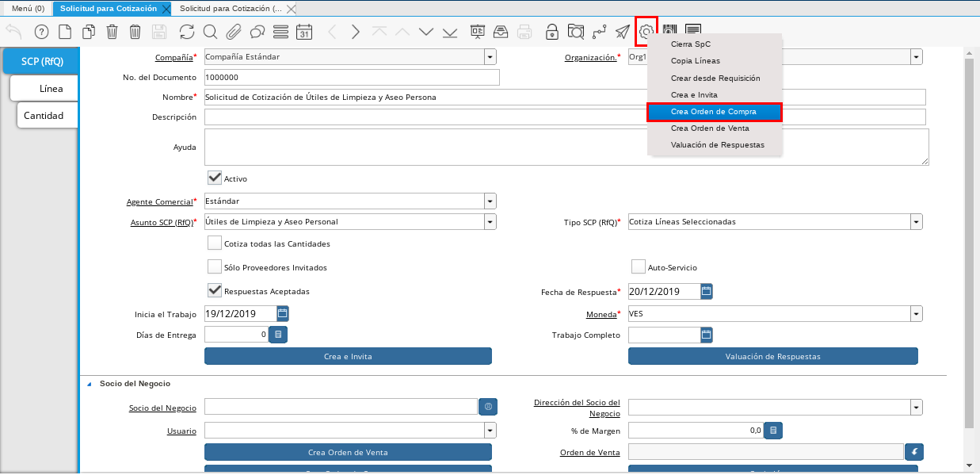Create a new record with blank page icon
Viewport: 980px width, 475px height.
[x=65, y=32]
